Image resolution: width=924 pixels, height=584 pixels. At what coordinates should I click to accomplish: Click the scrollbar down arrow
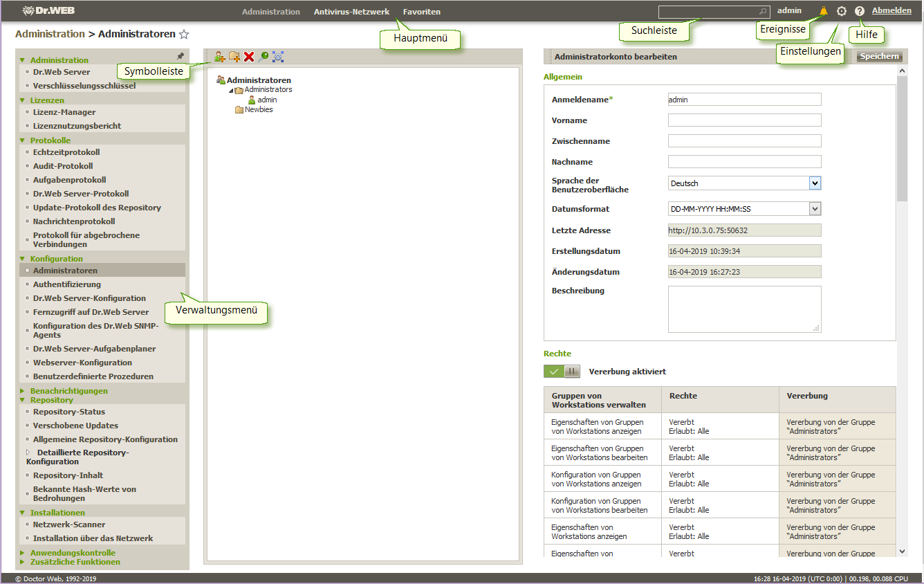[902, 551]
